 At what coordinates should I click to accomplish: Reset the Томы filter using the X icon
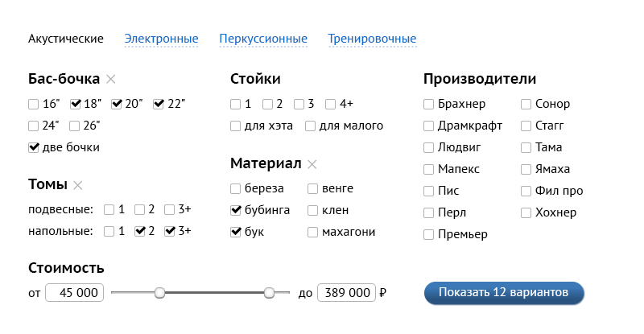pos(78,185)
